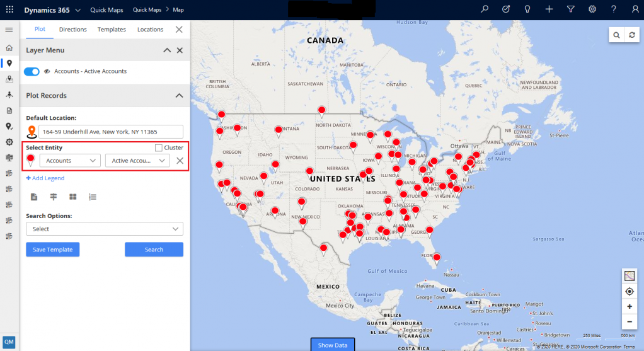The width and height of the screenshot is (644, 351).
Task: Click the align center icon in plot options
Action: [x=54, y=197]
